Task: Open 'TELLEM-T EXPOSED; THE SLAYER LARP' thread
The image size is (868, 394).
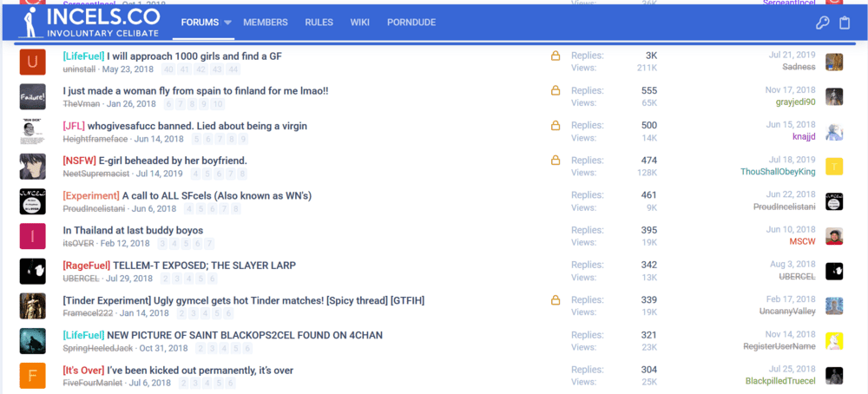Action: click(x=204, y=265)
